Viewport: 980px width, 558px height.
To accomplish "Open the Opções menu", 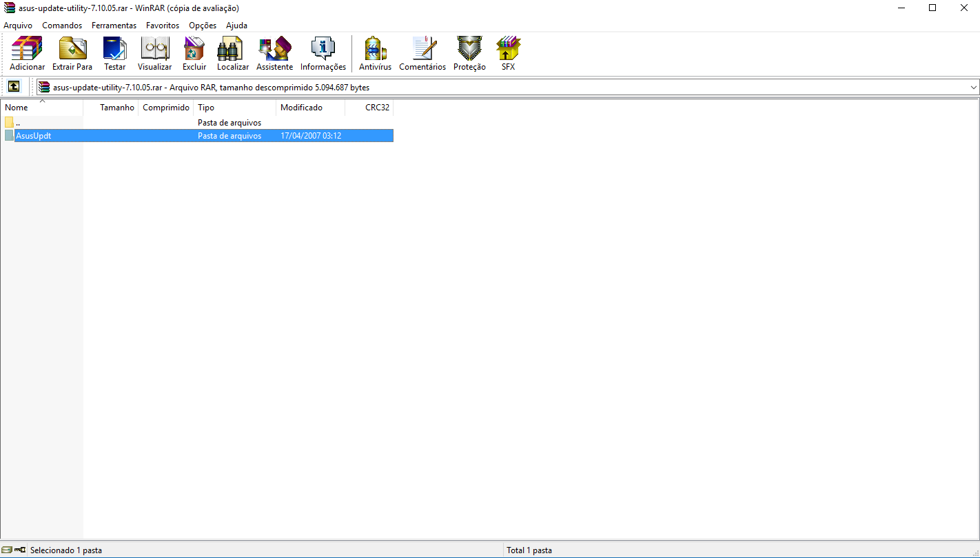I will click(x=203, y=26).
